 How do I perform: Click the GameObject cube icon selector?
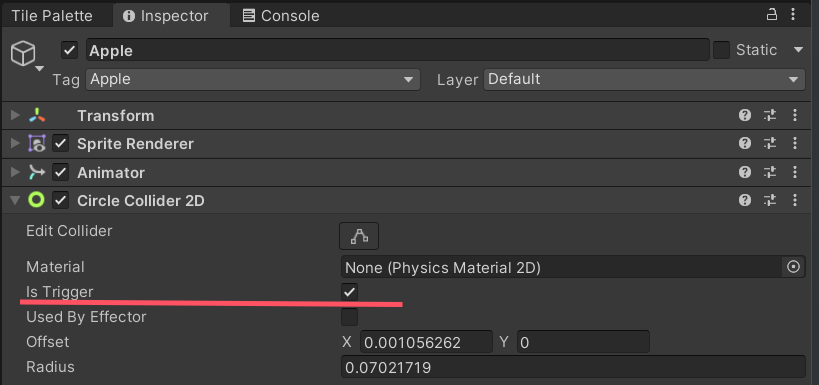tap(24, 54)
